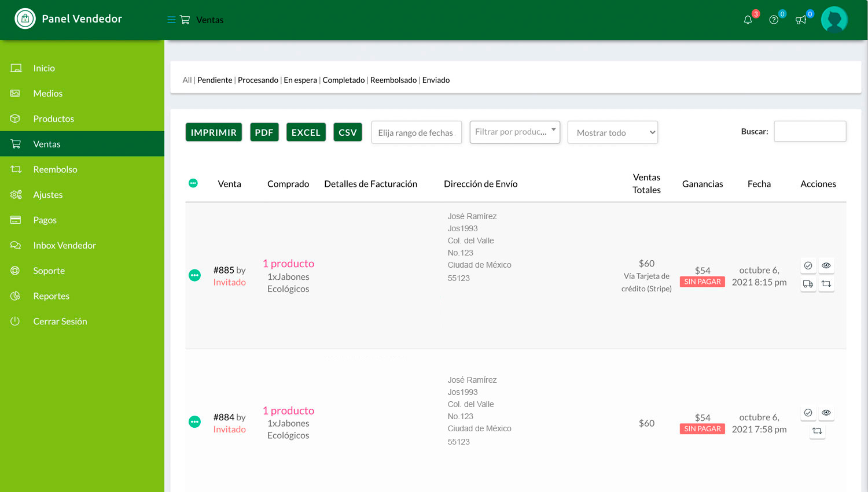Click the Inicio sidebar icon
Image resolution: width=868 pixels, height=492 pixels.
point(16,68)
